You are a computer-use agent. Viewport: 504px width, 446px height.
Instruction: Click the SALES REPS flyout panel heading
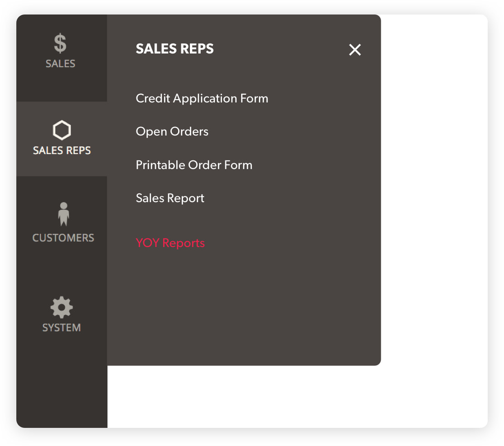[x=174, y=49]
